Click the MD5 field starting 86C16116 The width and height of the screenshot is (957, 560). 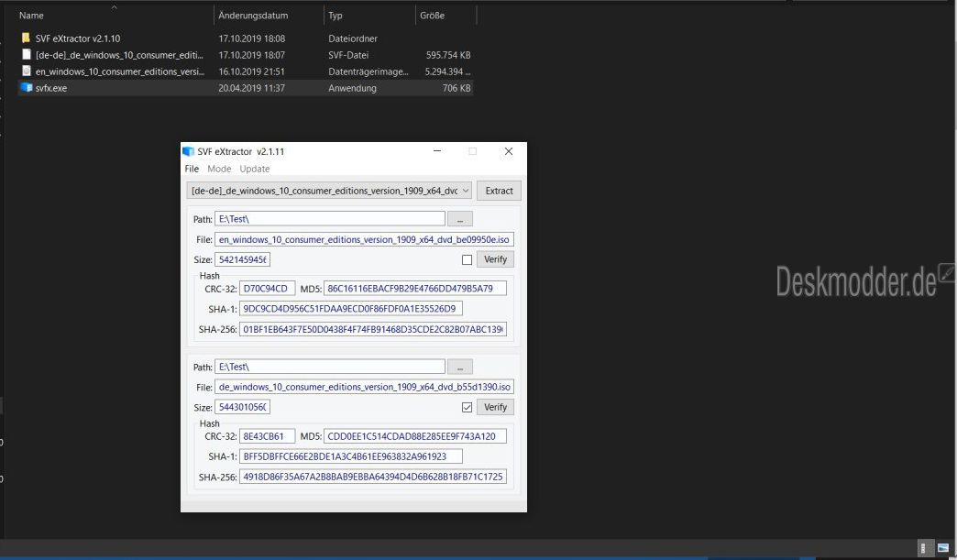click(415, 289)
